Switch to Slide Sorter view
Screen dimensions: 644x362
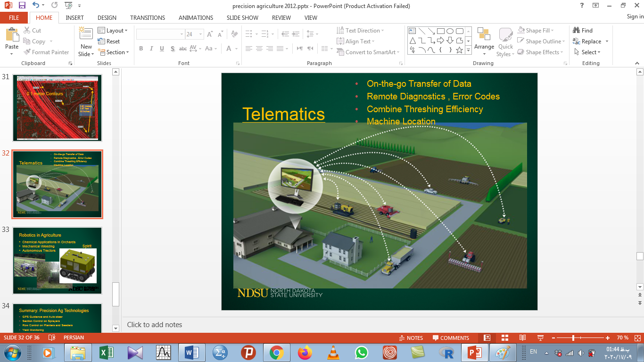click(x=505, y=338)
